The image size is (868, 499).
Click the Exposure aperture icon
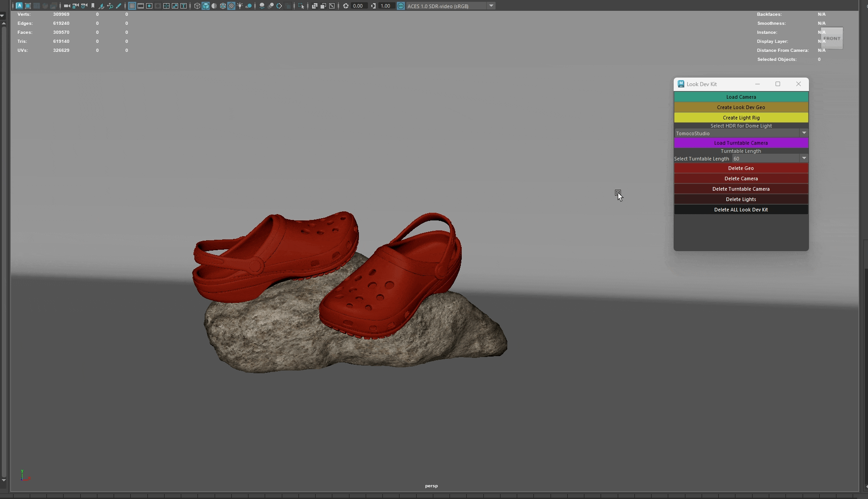coord(346,6)
